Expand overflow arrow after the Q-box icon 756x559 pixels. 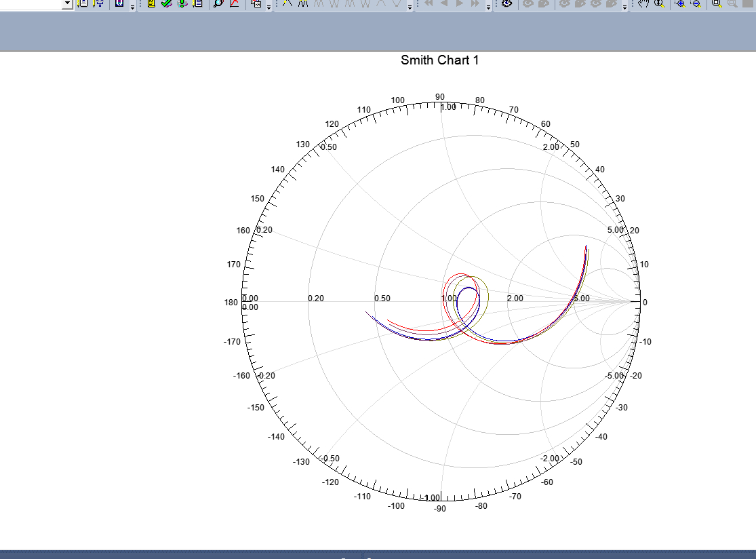[x=132, y=6]
